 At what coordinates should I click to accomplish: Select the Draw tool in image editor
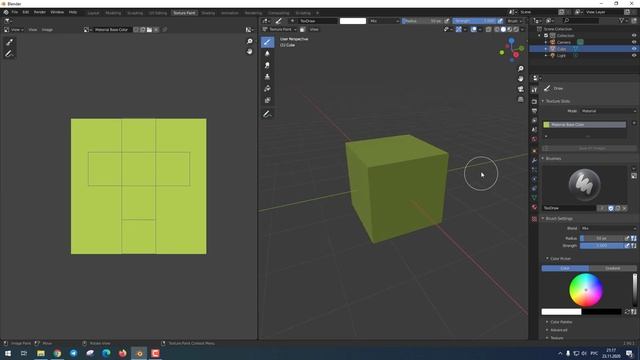coord(9,42)
